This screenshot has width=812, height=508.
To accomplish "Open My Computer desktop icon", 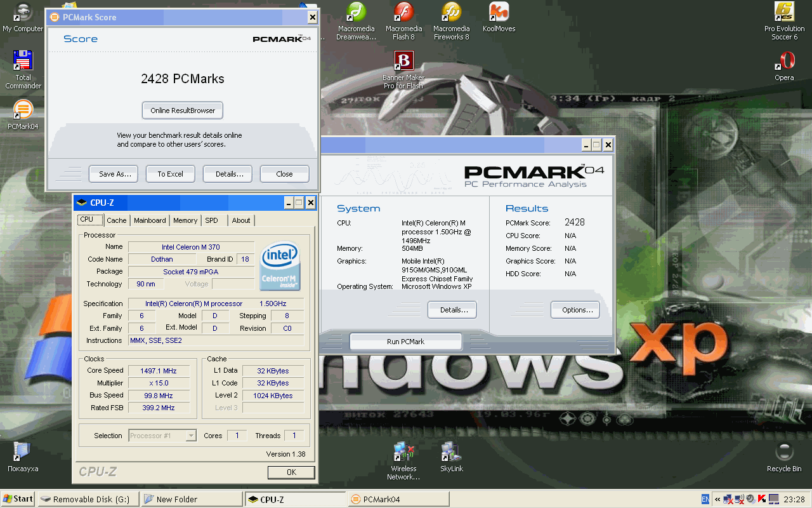I will point(23,18).
